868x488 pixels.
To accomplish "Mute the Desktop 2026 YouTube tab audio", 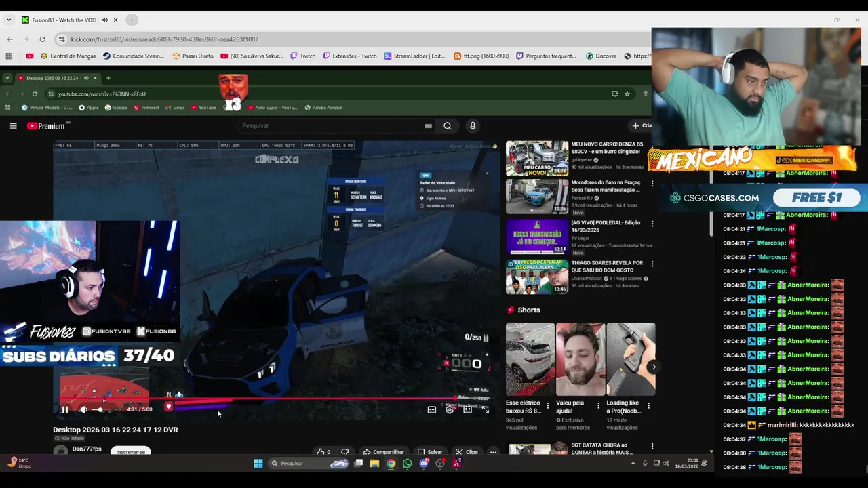I will tap(85, 78).
